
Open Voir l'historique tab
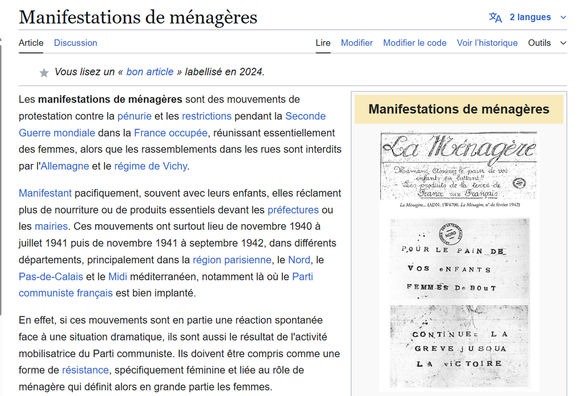(x=487, y=43)
